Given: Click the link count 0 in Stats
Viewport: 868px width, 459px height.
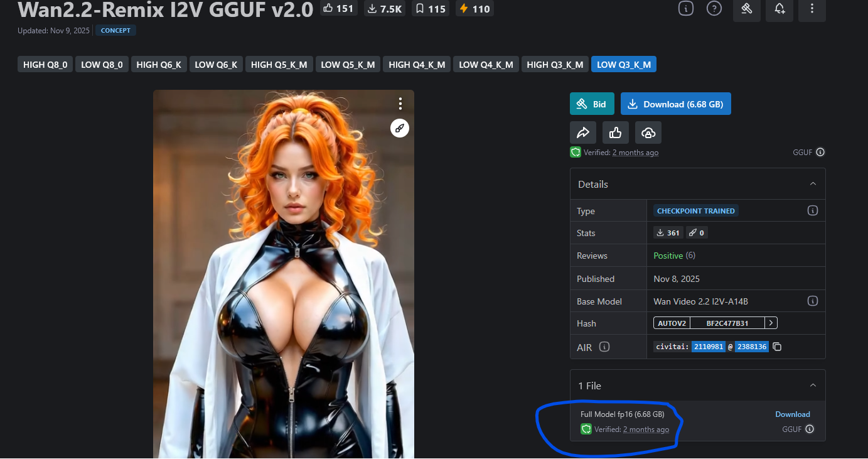Looking at the screenshot, I should click(697, 233).
